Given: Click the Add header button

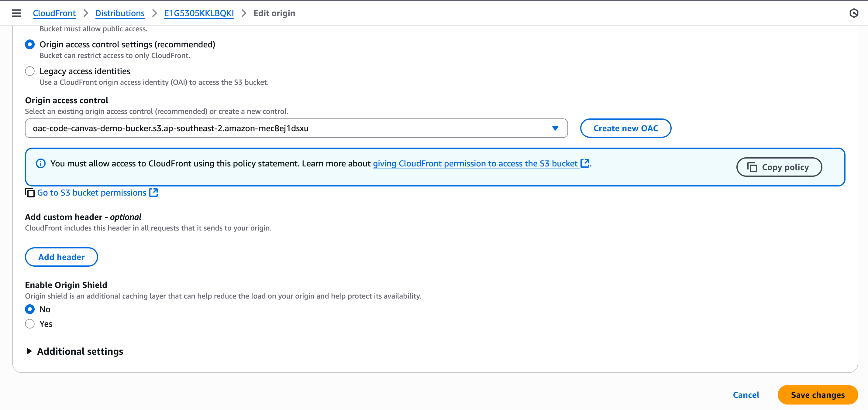Looking at the screenshot, I should coord(61,257).
